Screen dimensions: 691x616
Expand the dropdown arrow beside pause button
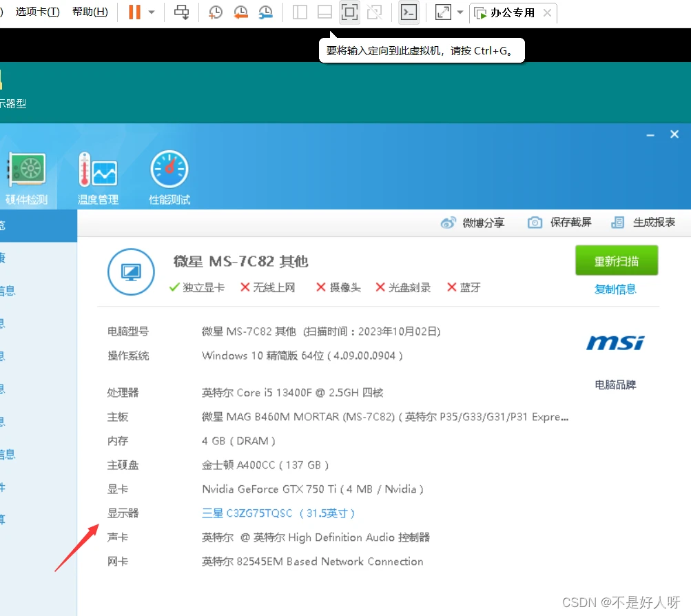(x=152, y=12)
